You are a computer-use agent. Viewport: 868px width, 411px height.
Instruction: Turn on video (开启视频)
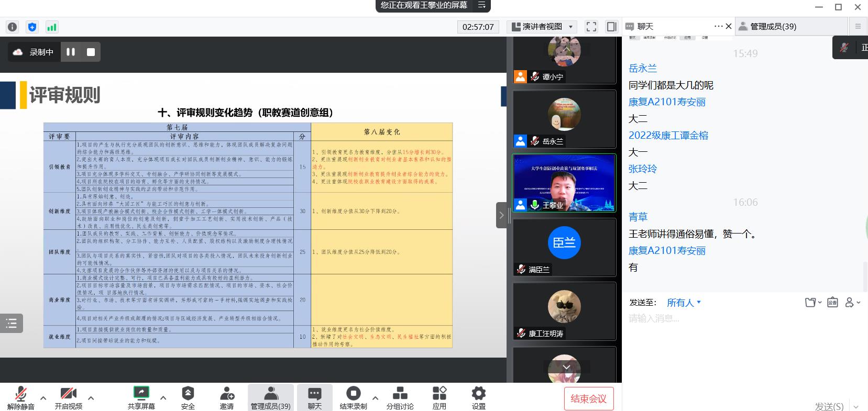pos(69,397)
